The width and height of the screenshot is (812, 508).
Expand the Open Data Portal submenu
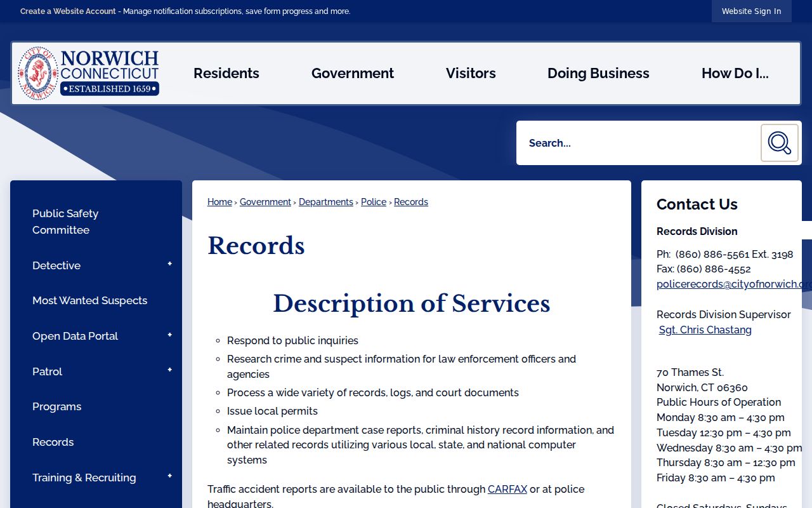tap(169, 335)
